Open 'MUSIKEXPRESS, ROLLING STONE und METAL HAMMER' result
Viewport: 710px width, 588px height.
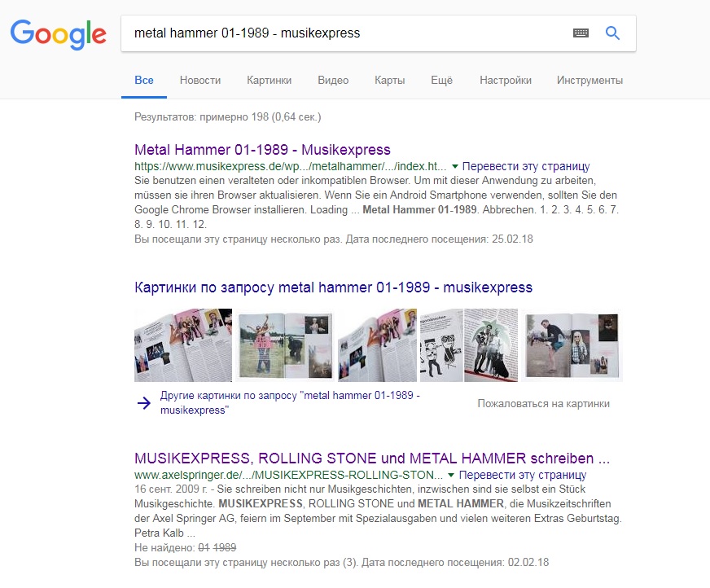tap(372, 459)
